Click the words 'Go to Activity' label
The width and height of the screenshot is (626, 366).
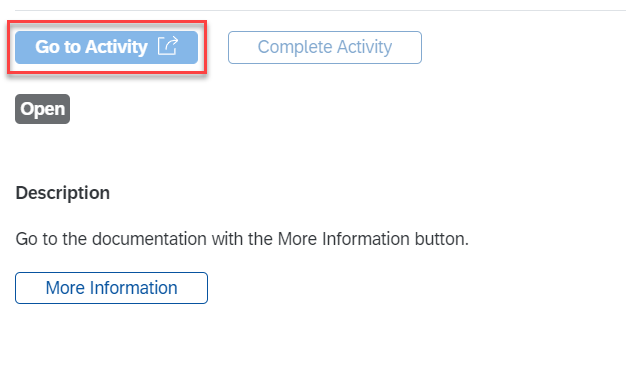91,47
